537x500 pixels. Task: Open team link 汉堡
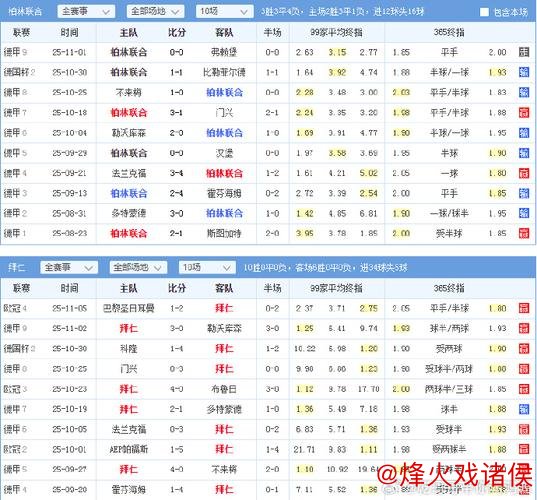224,153
